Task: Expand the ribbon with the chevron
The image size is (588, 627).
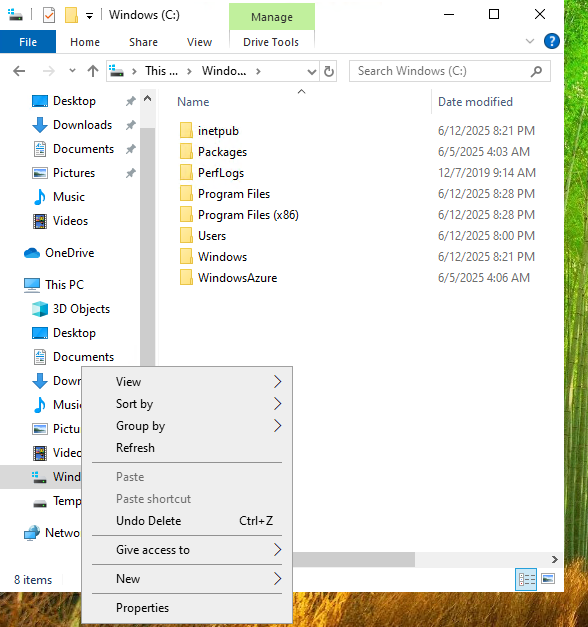Action: [530, 41]
